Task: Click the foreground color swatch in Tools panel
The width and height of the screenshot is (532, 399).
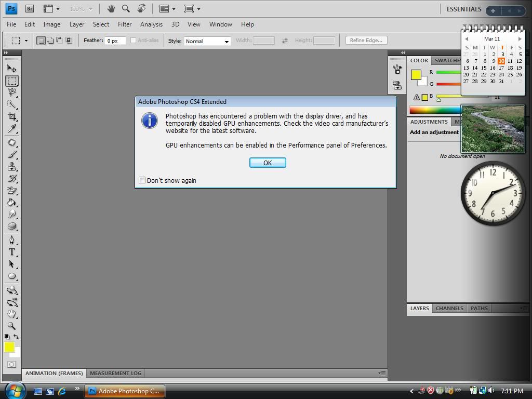Action: click(9, 347)
